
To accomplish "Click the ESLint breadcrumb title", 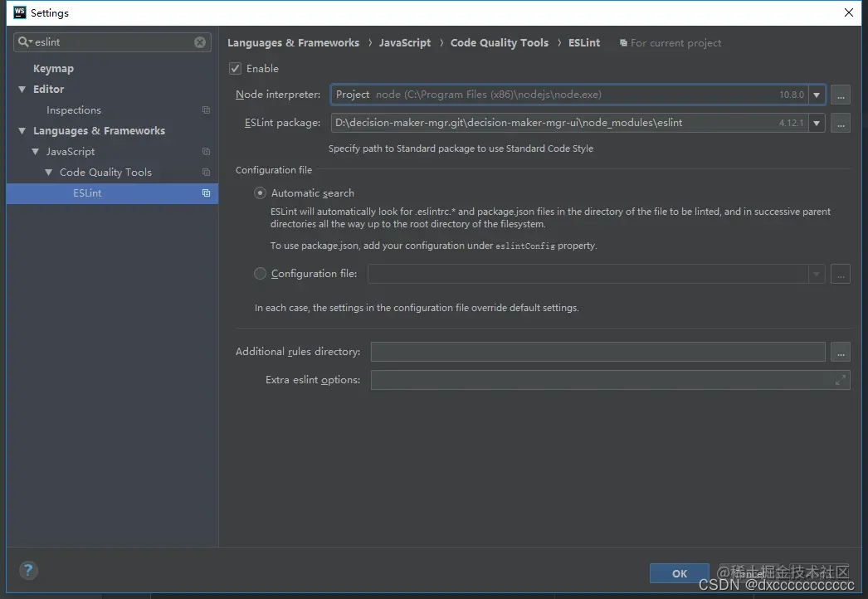I will [x=584, y=42].
